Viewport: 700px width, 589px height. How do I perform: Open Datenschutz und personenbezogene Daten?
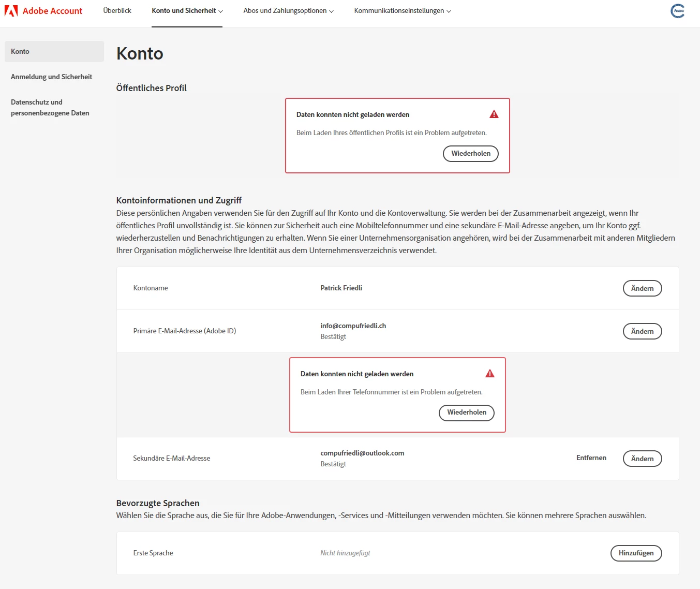pos(50,108)
